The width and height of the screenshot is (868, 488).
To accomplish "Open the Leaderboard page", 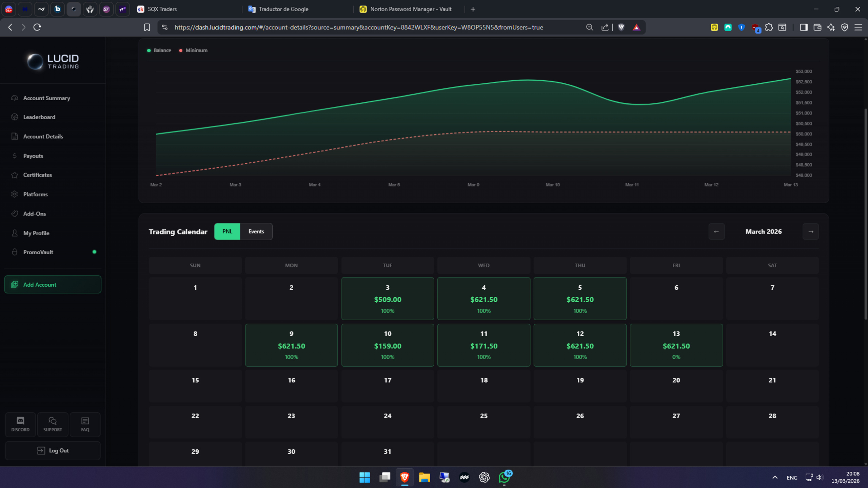I will click(39, 117).
